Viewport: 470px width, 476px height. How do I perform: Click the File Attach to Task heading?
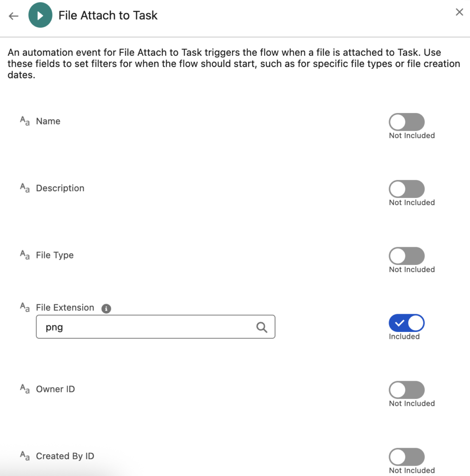[108, 15]
